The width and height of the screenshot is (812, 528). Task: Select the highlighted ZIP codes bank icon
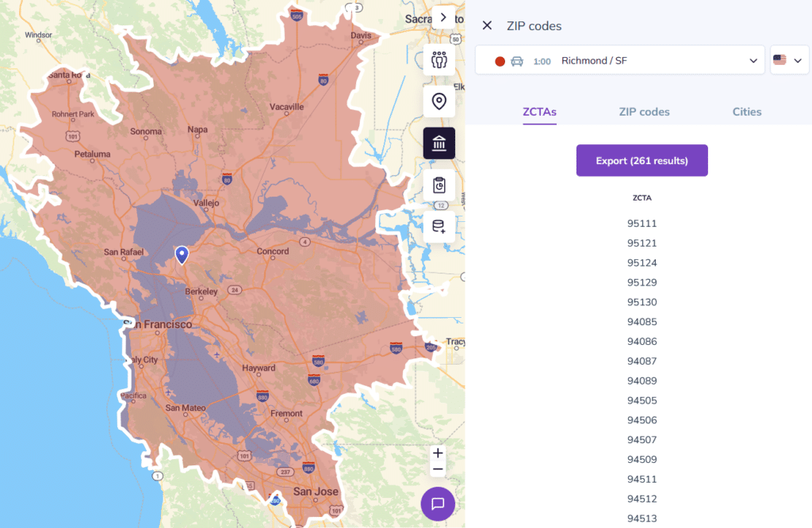point(439,143)
